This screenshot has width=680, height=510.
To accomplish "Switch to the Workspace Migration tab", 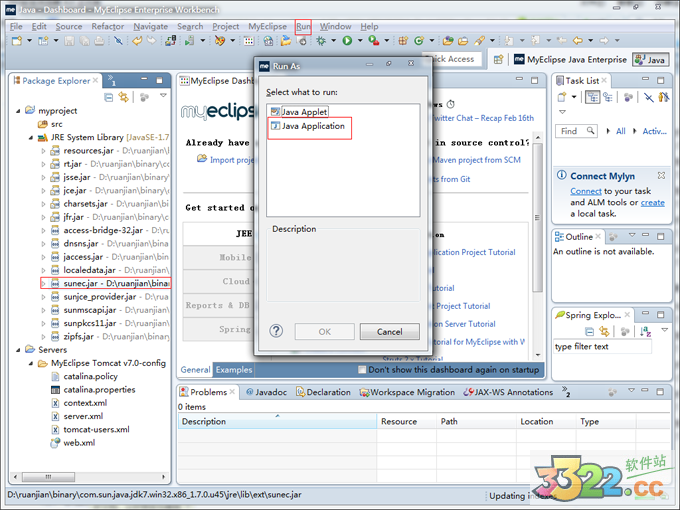I will point(407,392).
